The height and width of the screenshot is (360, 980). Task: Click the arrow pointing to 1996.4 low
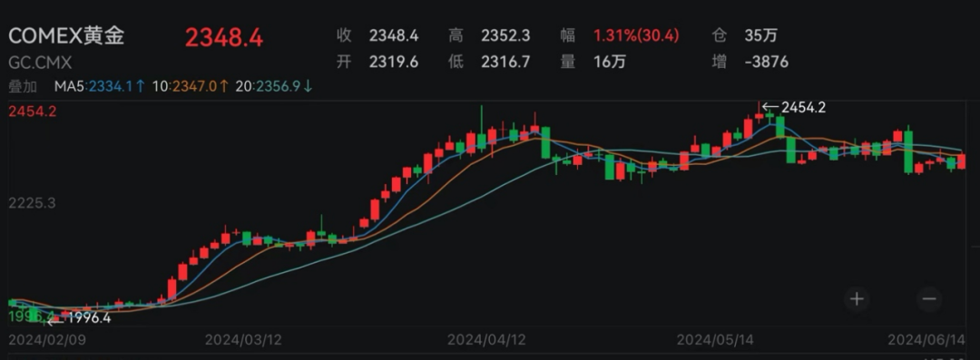click(x=55, y=322)
